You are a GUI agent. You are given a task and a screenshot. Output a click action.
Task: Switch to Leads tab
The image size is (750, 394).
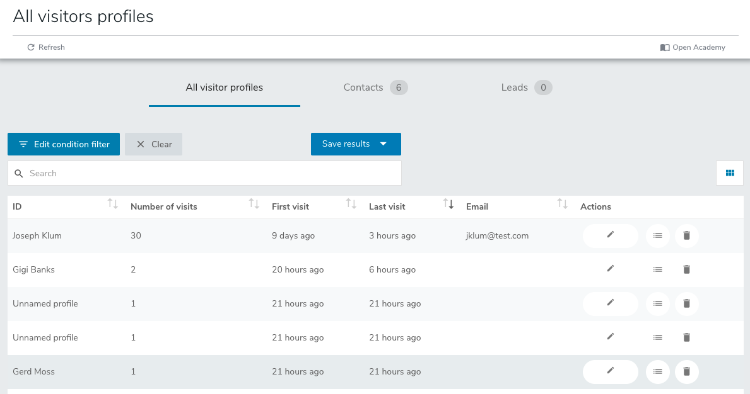click(x=526, y=88)
